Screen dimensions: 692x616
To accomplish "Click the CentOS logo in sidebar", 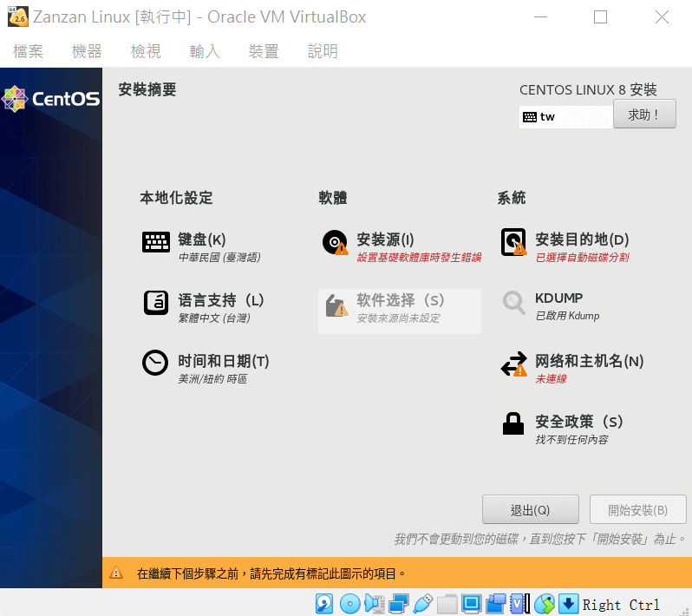I will pyautogui.click(x=51, y=98).
